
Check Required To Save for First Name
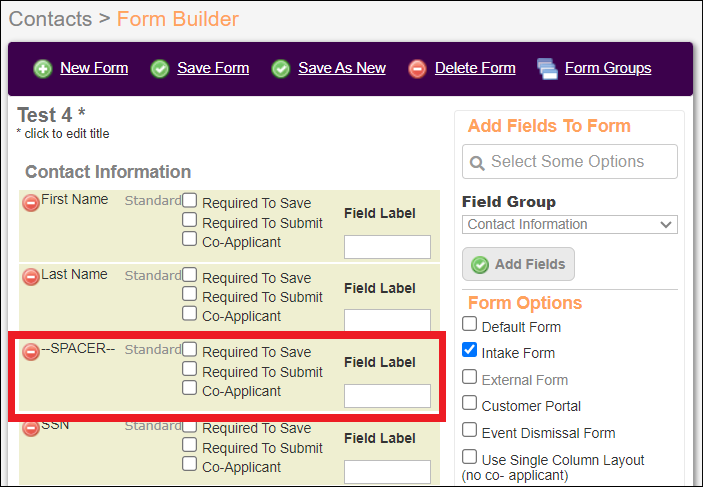click(x=190, y=200)
